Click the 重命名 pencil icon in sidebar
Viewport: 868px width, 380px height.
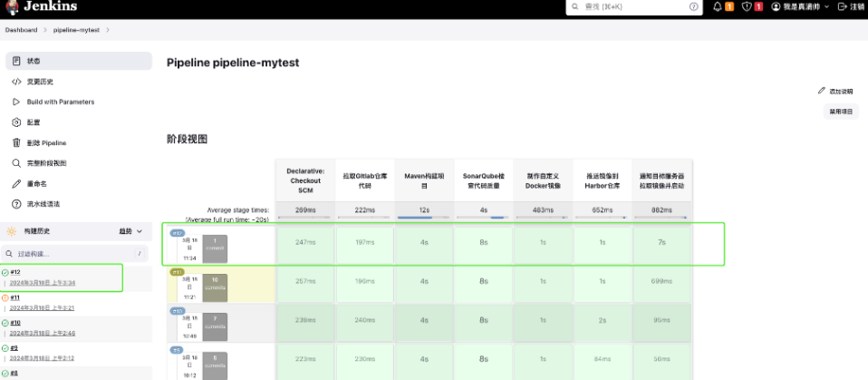[16, 183]
